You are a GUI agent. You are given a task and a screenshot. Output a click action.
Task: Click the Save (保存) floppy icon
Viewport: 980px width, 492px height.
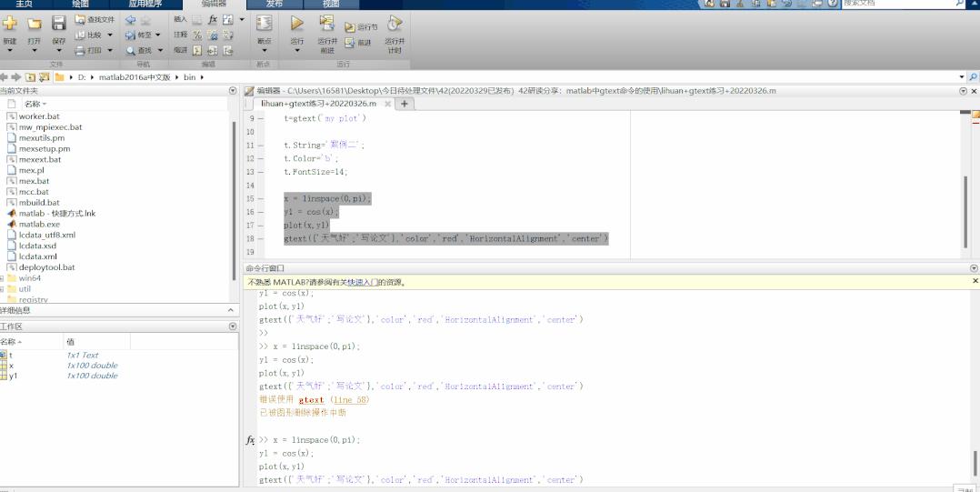[x=59, y=24]
